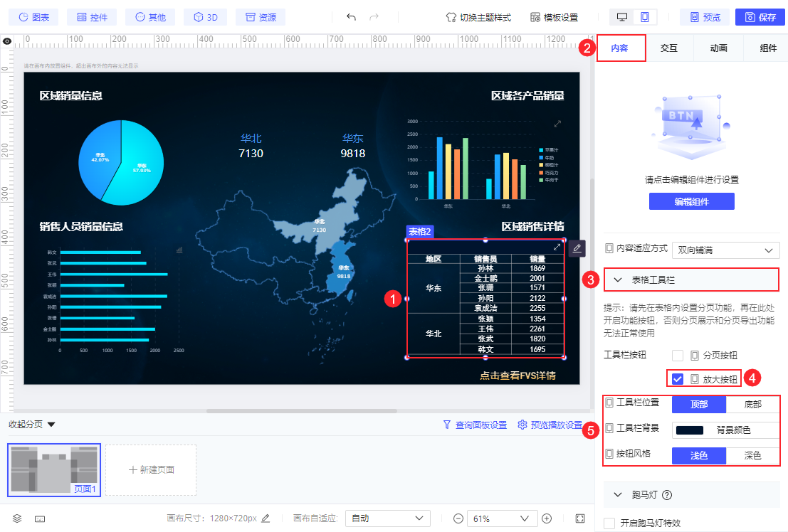This screenshot has height=532, width=788.
Task: Click the redo arrow icon
Action: point(374,17)
